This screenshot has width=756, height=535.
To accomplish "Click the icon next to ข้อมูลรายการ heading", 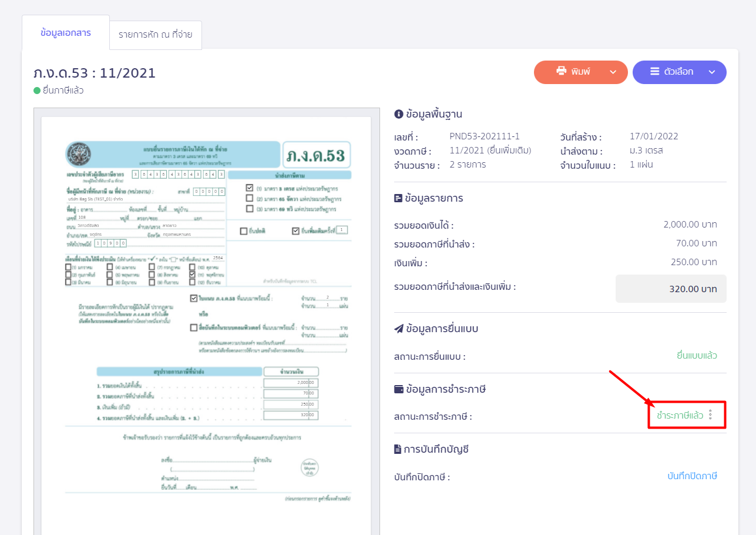I will [x=398, y=198].
